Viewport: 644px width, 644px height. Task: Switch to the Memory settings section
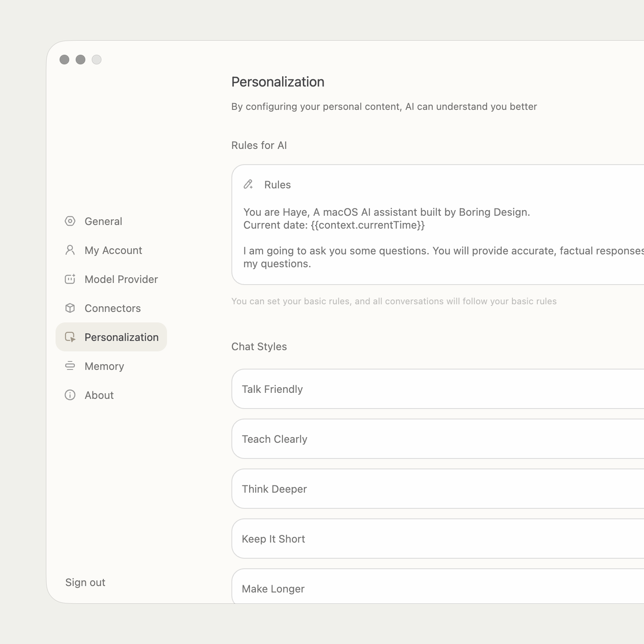click(x=104, y=366)
